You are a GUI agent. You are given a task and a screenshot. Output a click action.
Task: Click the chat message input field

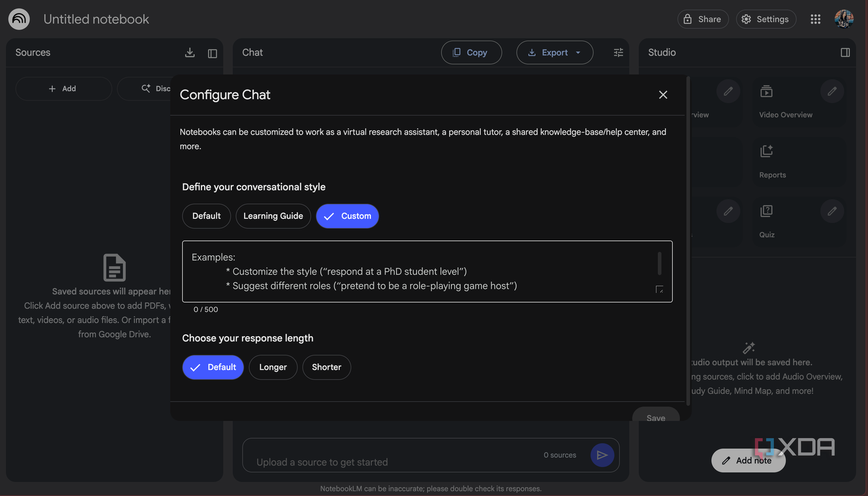click(368, 461)
